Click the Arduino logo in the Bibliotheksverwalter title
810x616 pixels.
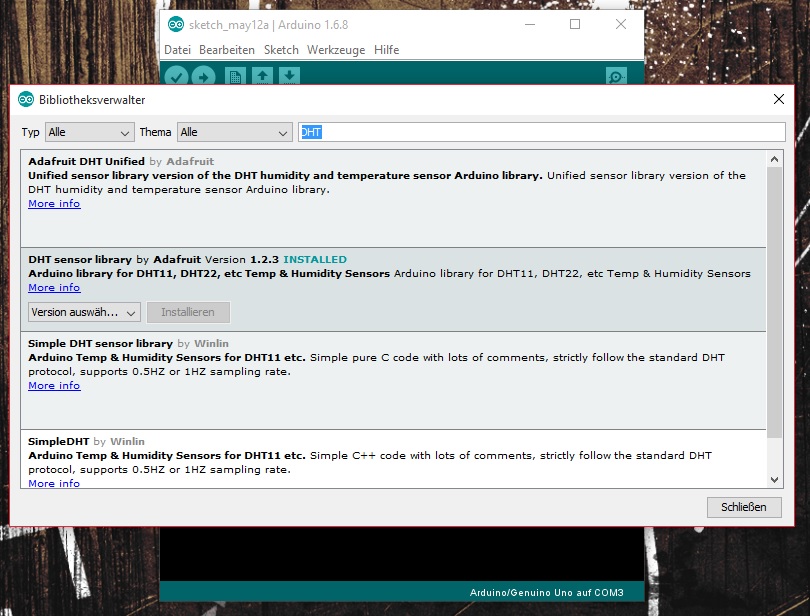(26, 99)
